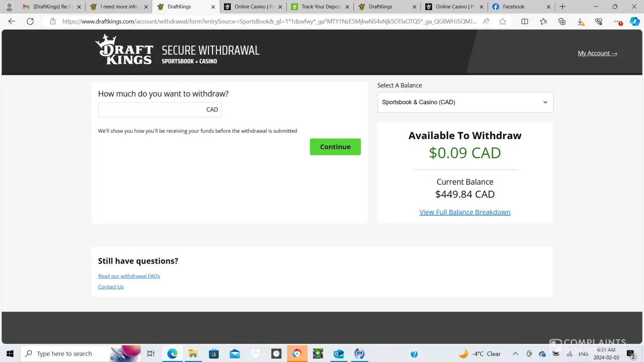
Task: Open File Explorer from taskbar
Action: point(193,354)
